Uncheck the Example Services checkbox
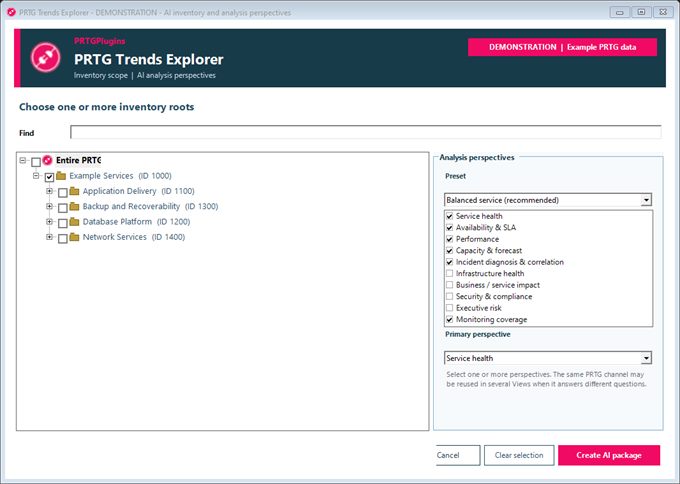The image size is (680, 484). (x=49, y=177)
